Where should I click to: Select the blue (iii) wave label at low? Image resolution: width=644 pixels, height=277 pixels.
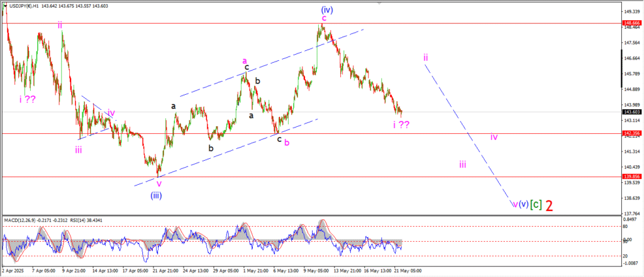click(x=158, y=195)
